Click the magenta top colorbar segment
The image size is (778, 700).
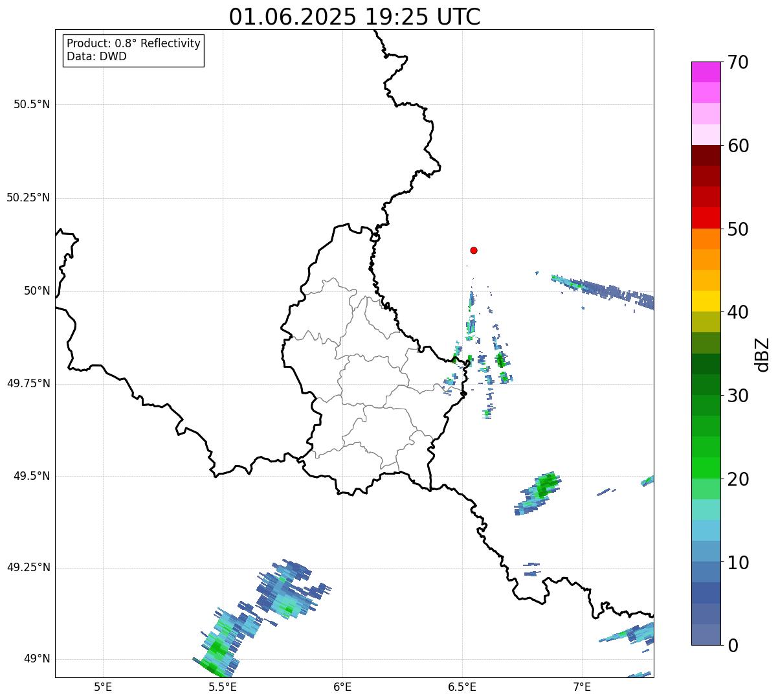click(706, 72)
